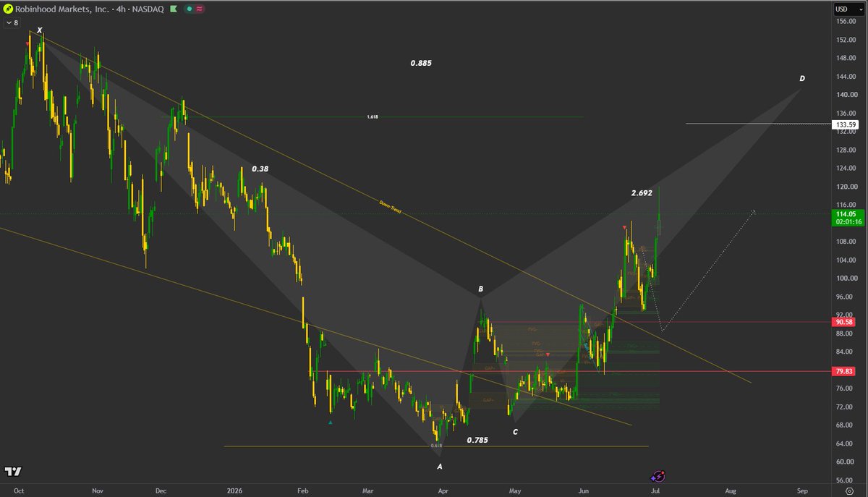The width and height of the screenshot is (868, 497).
Task: Select the 1.618 Fibonacci level label
Action: tap(373, 116)
